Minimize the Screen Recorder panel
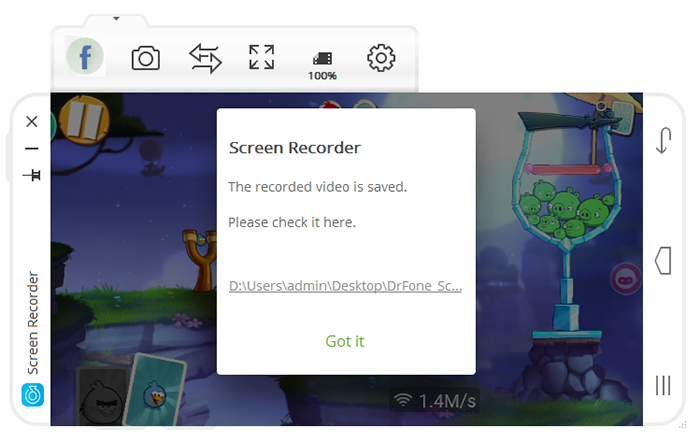 tap(32, 148)
